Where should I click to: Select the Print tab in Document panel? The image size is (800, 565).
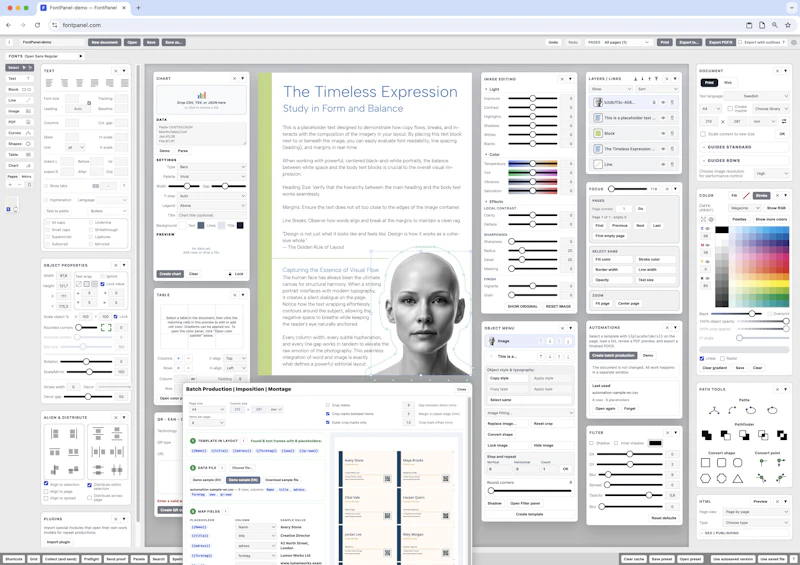point(709,82)
